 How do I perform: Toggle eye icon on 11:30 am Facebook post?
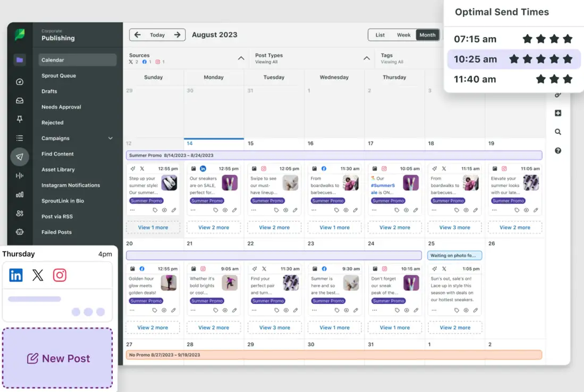[346, 210]
